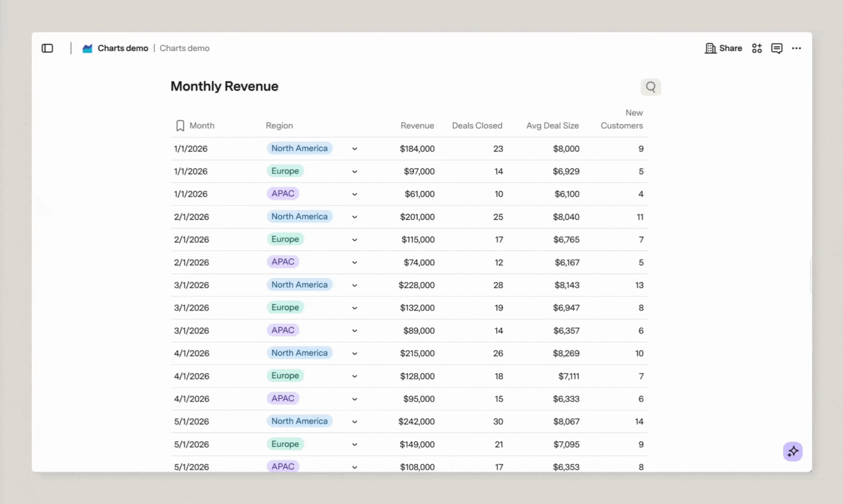
Task: Expand region dropdown for 4/1/2026 North America row
Action: click(x=355, y=354)
